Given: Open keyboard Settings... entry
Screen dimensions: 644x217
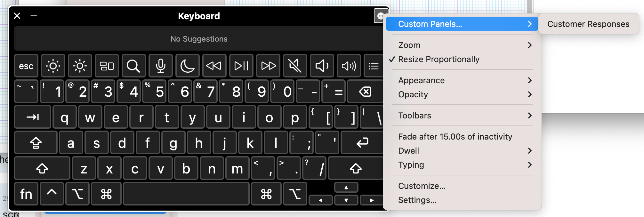Looking at the screenshot, I should pos(417,200).
